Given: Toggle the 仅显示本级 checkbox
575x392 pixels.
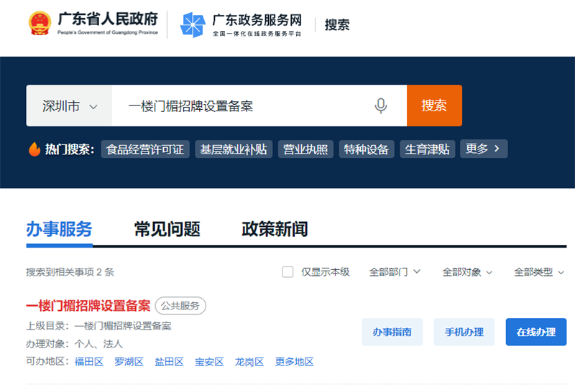Looking at the screenshot, I should [288, 272].
